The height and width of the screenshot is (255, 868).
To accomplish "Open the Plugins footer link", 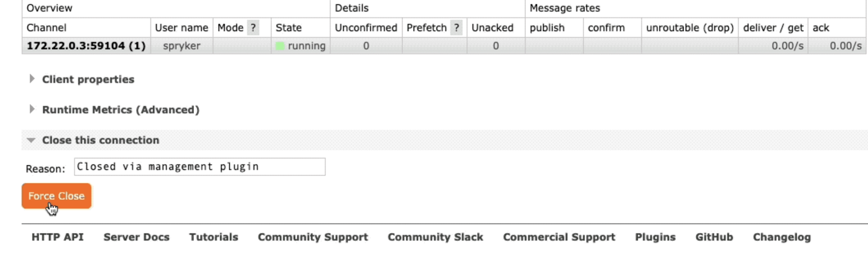I will (655, 237).
